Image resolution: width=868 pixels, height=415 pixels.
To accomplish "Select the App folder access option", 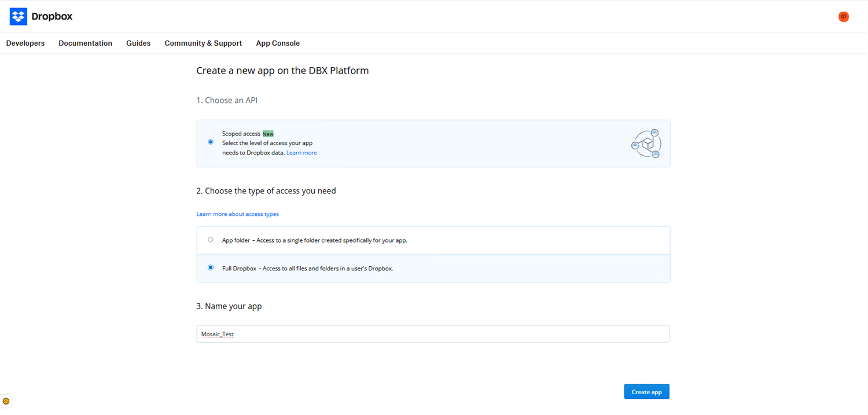I will 211,240.
